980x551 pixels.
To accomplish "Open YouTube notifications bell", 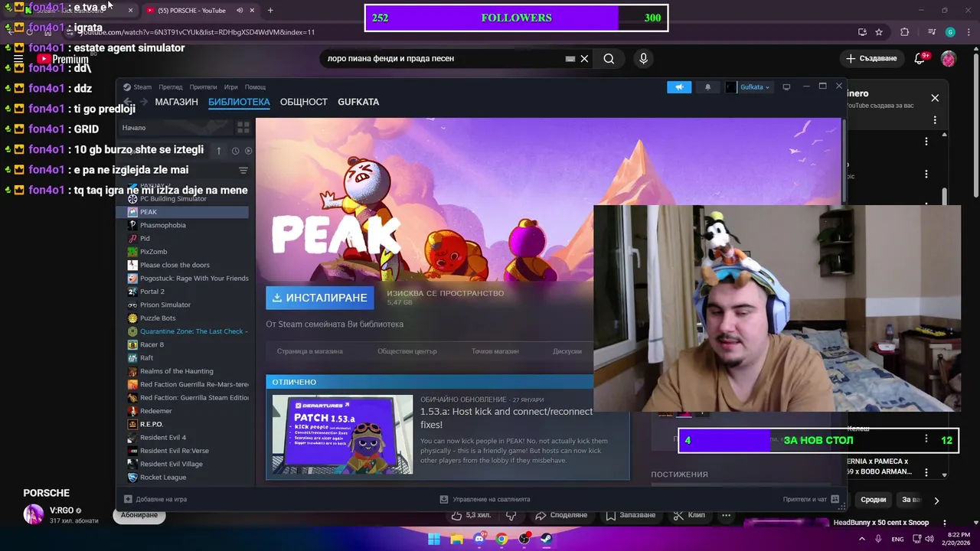I will 921,59.
